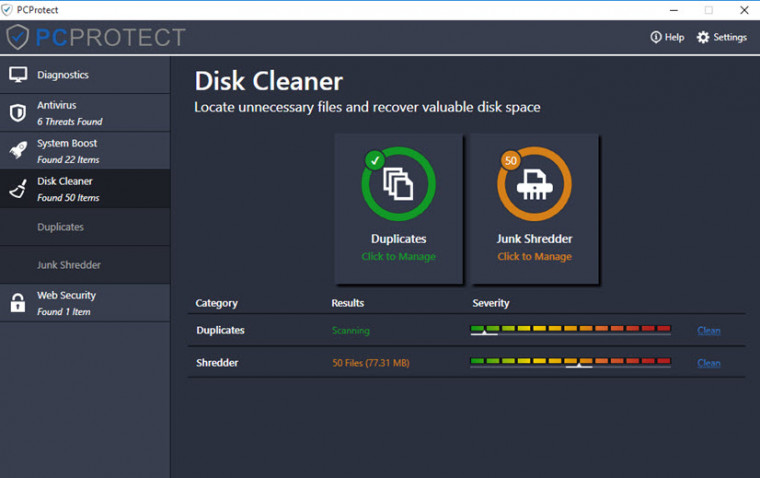760x478 pixels.
Task: Click the PCProtect title bar app icon
Action: click(7, 10)
